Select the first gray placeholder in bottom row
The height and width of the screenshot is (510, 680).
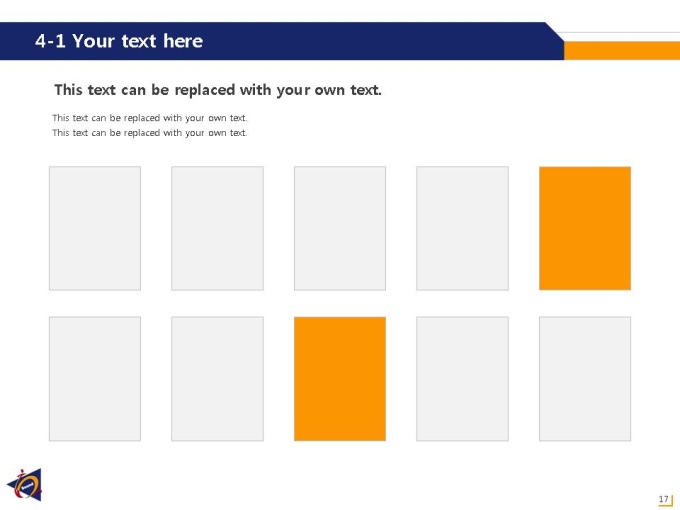[95, 379]
